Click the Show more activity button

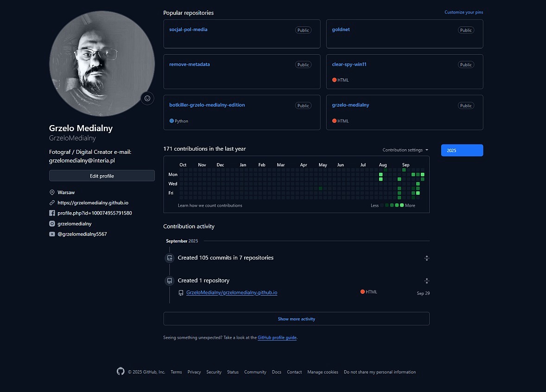tap(296, 319)
